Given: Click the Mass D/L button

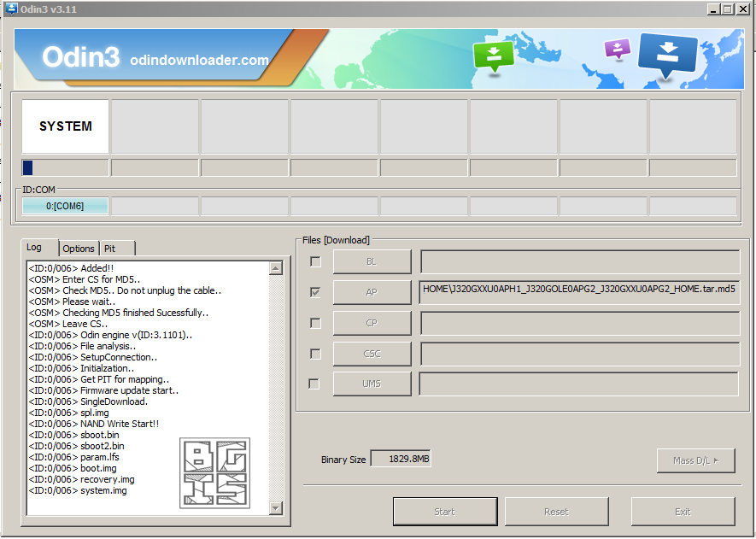Looking at the screenshot, I should pyautogui.click(x=695, y=461).
